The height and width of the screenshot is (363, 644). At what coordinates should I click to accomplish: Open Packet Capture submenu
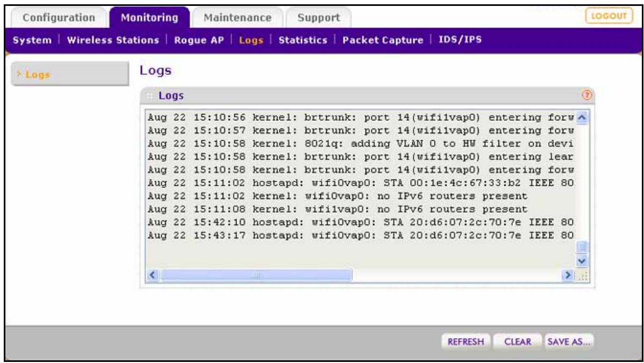point(382,40)
